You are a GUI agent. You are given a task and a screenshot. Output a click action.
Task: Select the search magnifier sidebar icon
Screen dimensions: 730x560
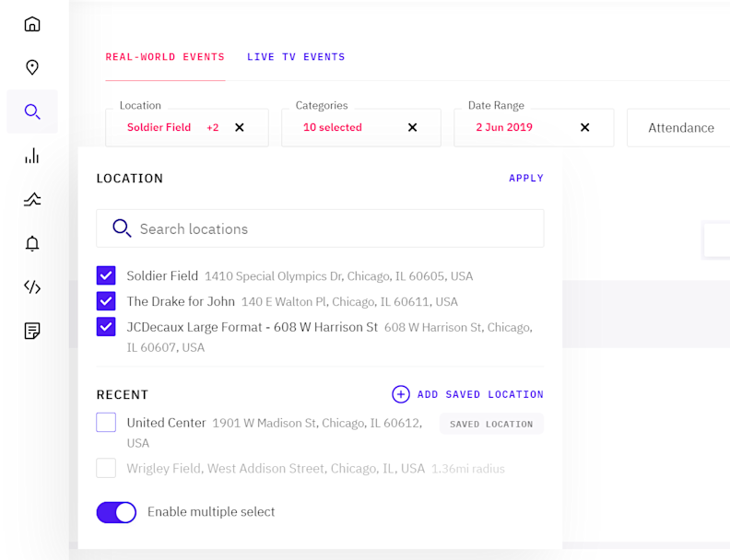coord(32,112)
